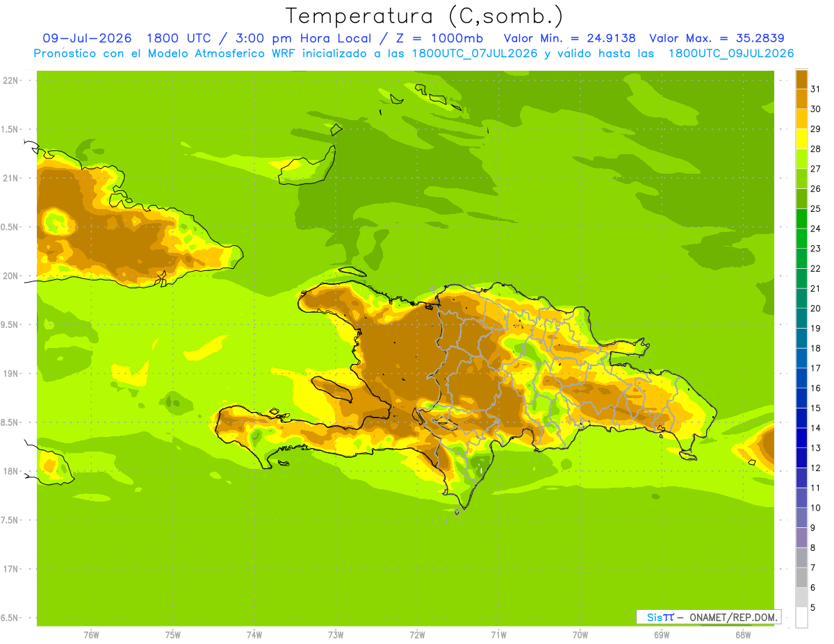This screenshot has width=834, height=644.
Task: Click the '72W' longitude label
Action: pyautogui.click(x=417, y=635)
